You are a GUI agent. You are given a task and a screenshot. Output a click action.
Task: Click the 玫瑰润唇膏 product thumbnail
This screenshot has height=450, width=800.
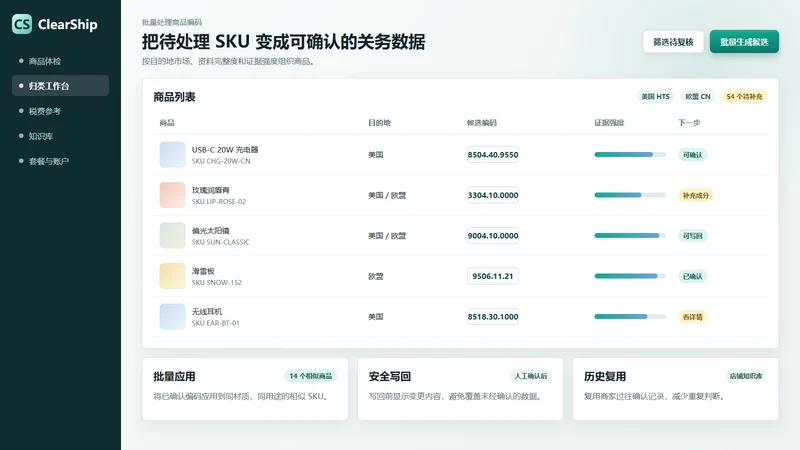pos(172,195)
